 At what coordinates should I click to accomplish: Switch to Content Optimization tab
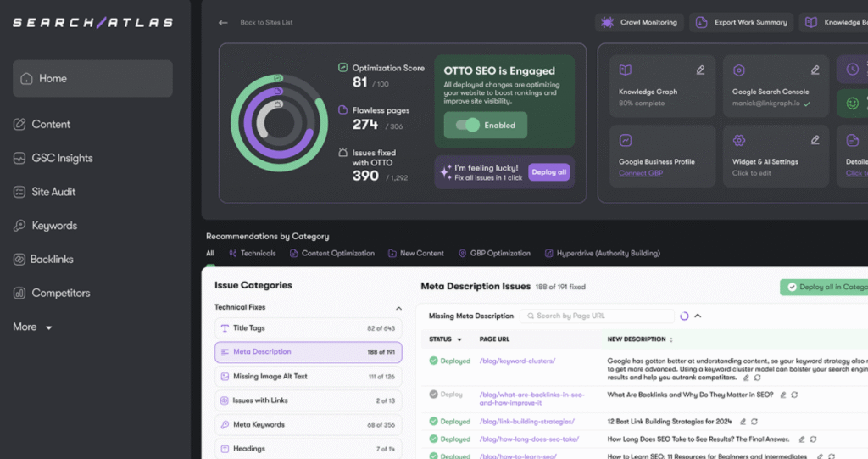[x=332, y=254]
